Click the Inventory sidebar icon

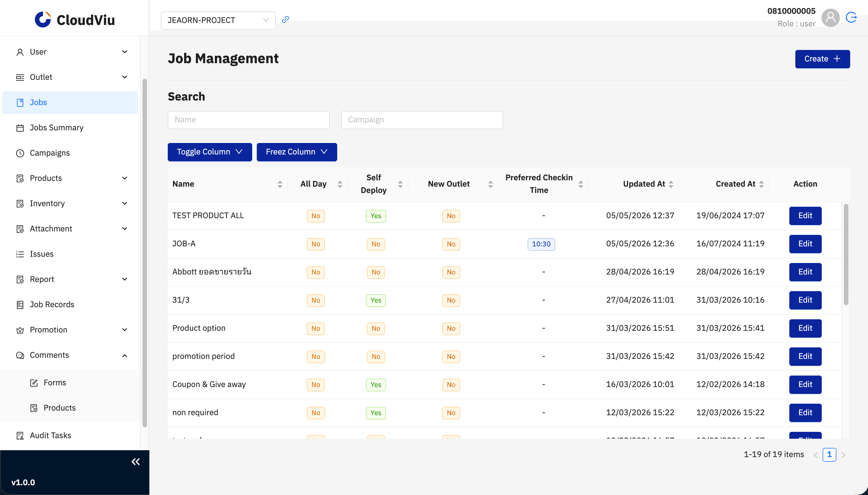coord(20,204)
